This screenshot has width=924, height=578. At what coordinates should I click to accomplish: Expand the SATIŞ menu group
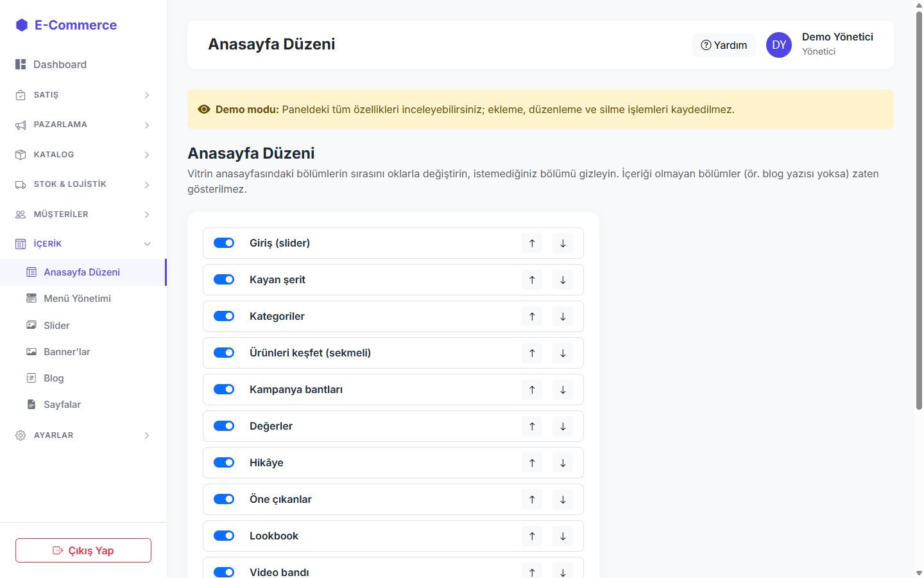pos(83,95)
